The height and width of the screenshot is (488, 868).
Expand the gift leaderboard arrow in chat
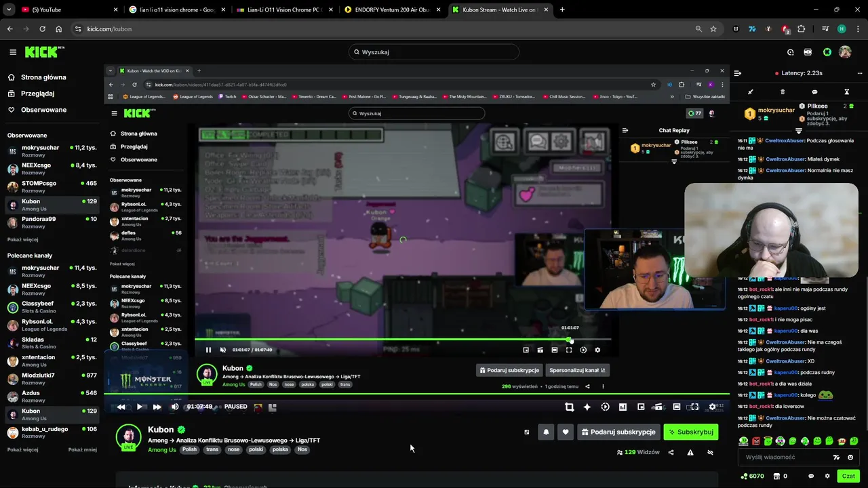point(799,130)
